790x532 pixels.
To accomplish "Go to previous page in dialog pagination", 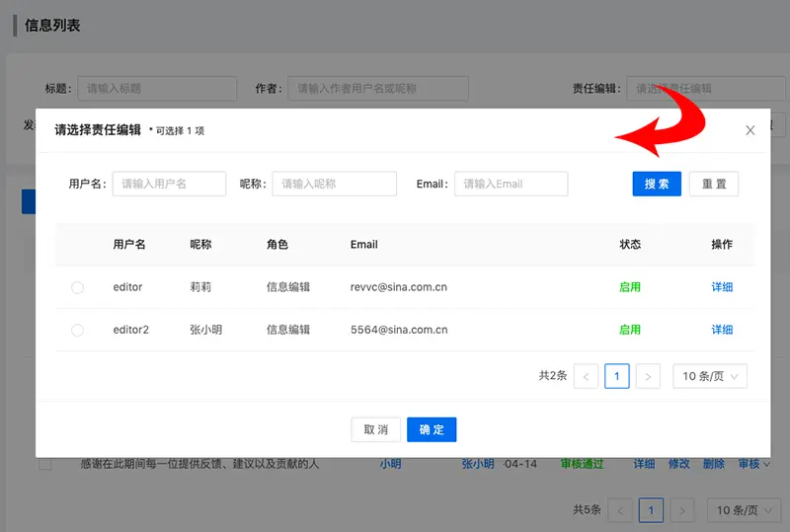I will (586, 376).
